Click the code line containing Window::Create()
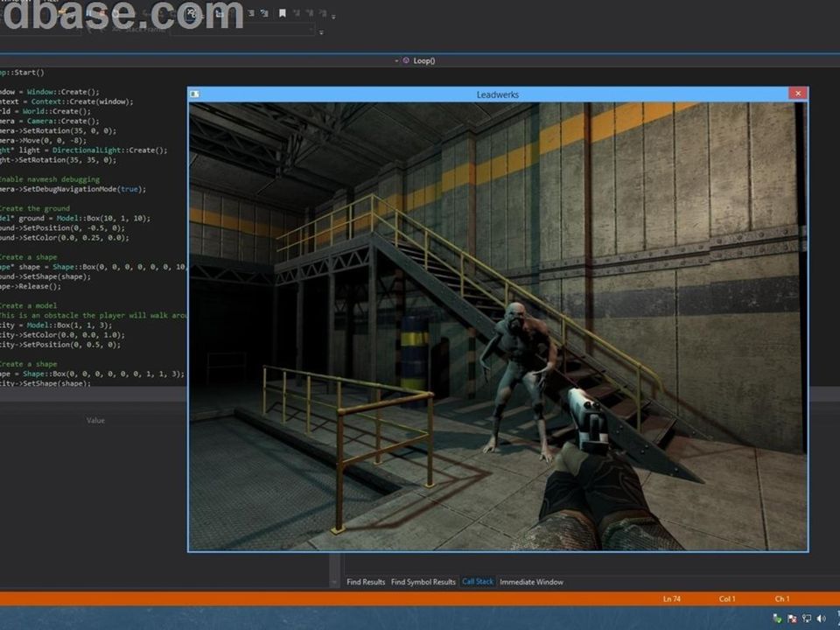Image resolution: width=840 pixels, height=630 pixels. point(50,92)
